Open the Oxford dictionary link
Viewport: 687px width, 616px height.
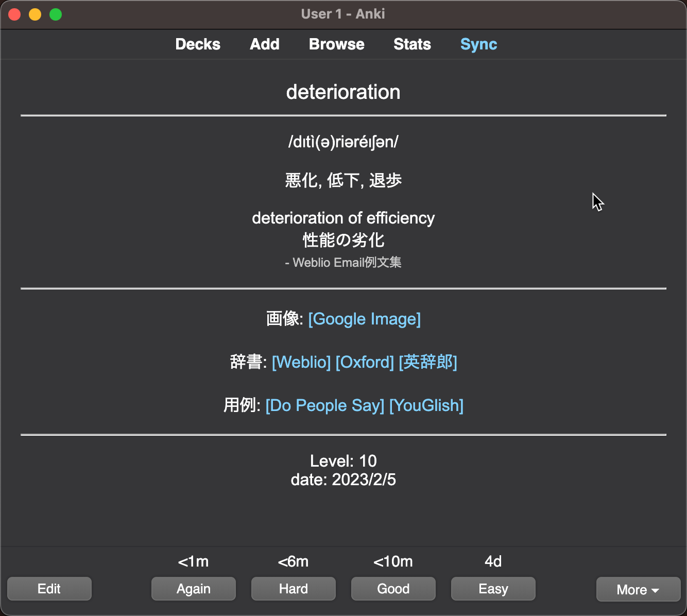pyautogui.click(x=365, y=362)
